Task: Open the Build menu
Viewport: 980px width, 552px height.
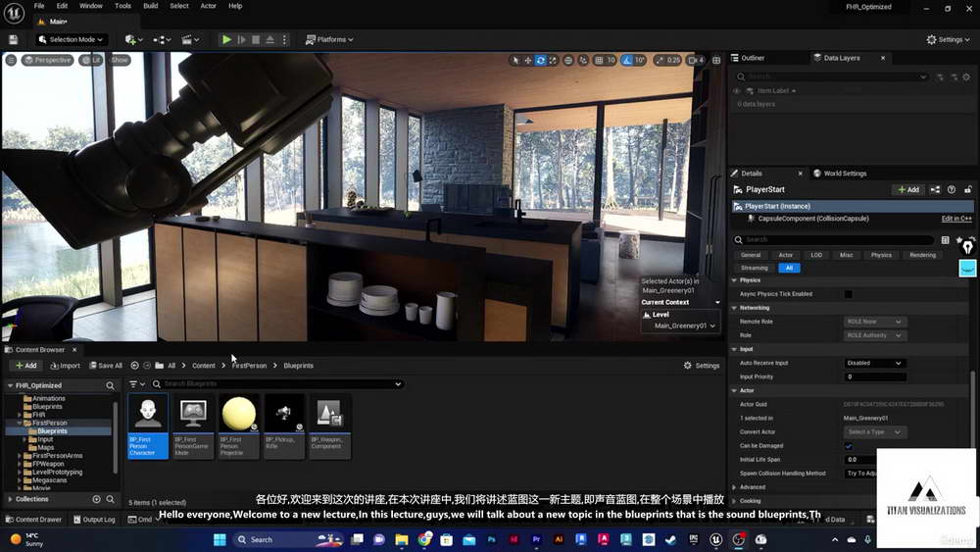Action: coord(151,6)
